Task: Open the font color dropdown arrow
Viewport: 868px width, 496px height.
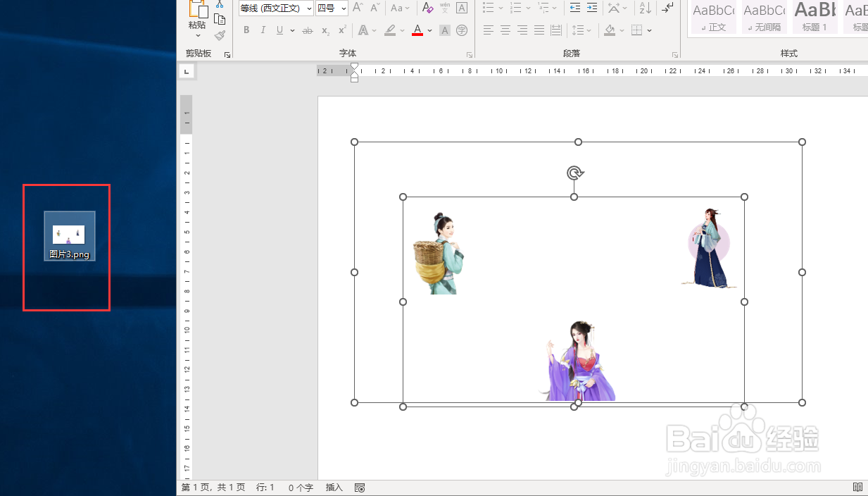Action: click(429, 30)
